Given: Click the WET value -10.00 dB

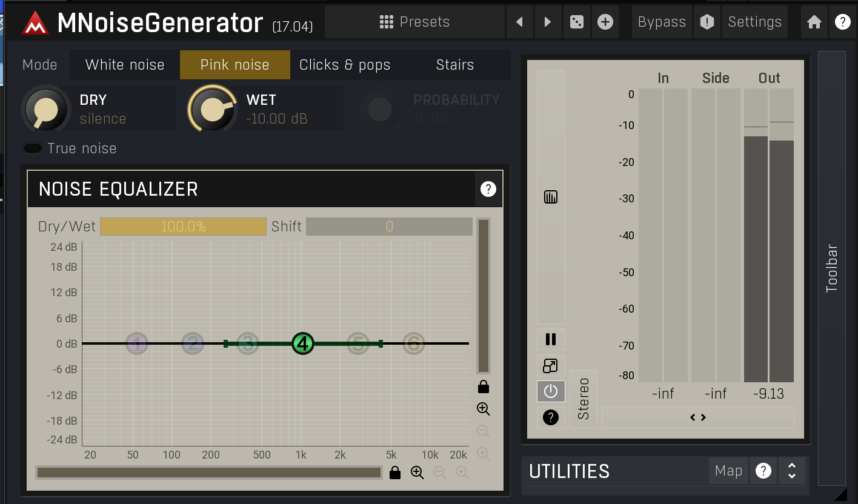Looking at the screenshot, I should [x=277, y=119].
